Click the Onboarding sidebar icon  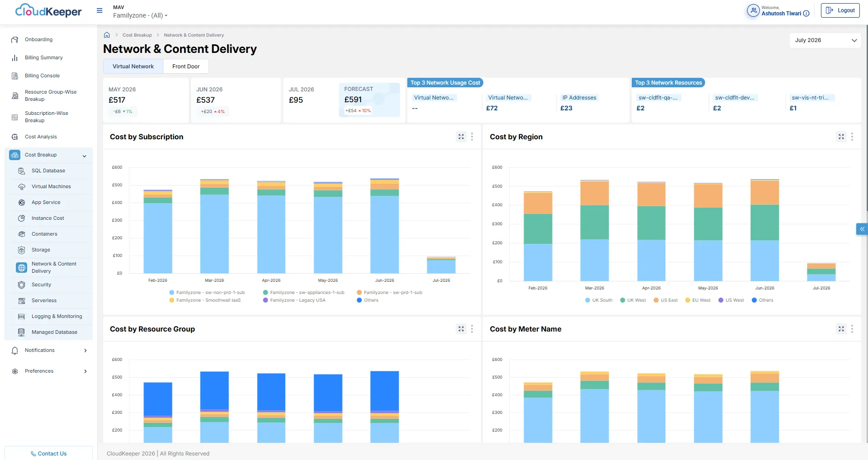coord(15,40)
